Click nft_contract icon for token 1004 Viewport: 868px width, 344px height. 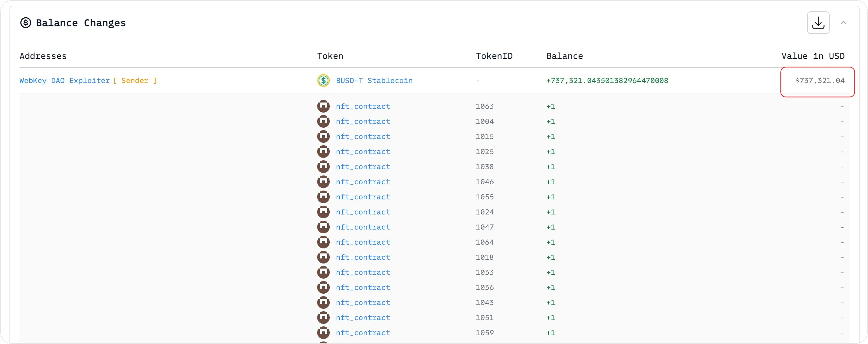click(x=323, y=121)
